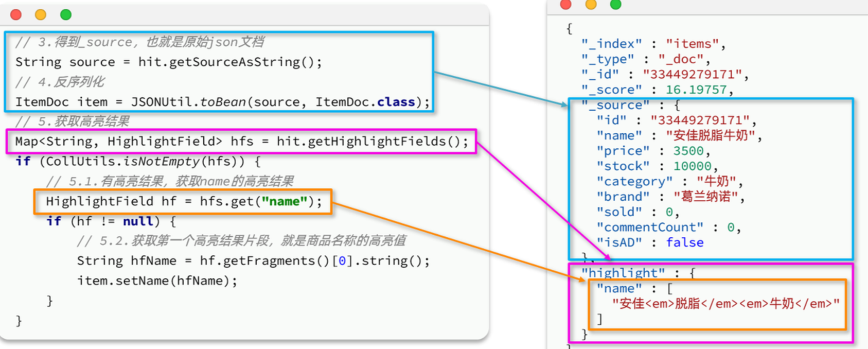Click the green maximize button on the JSON response window
868x349 pixels.
(615, 5)
